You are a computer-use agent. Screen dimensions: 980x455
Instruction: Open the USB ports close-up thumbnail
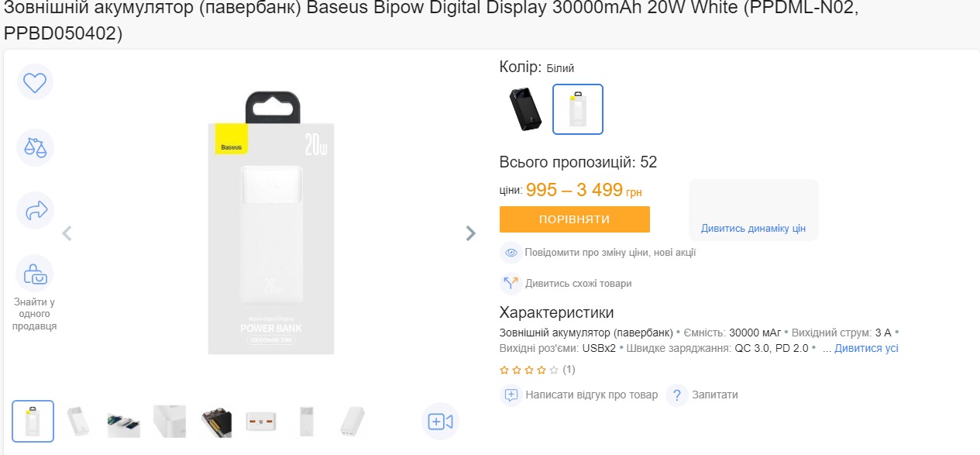click(262, 421)
